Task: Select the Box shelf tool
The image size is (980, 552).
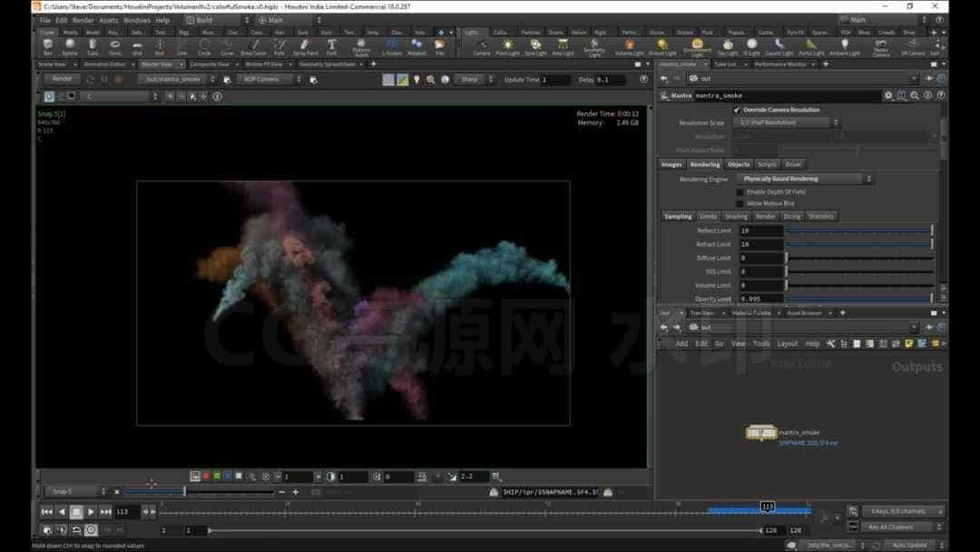Action: tap(47, 47)
